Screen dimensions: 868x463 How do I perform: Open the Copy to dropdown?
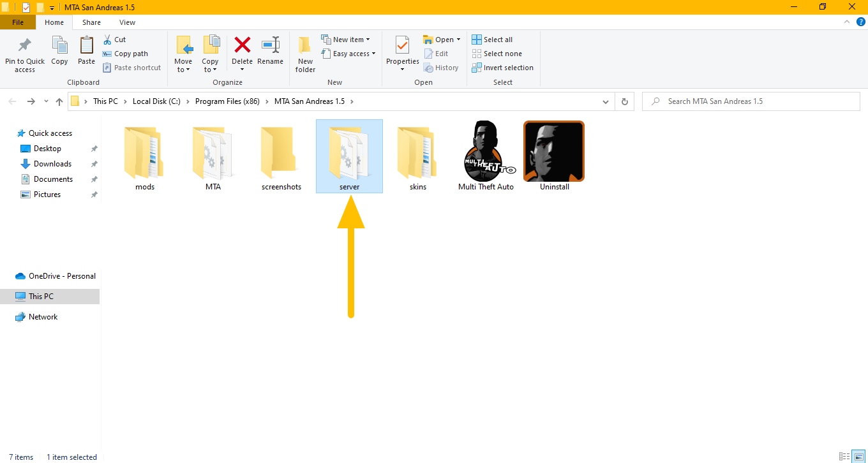(x=210, y=54)
